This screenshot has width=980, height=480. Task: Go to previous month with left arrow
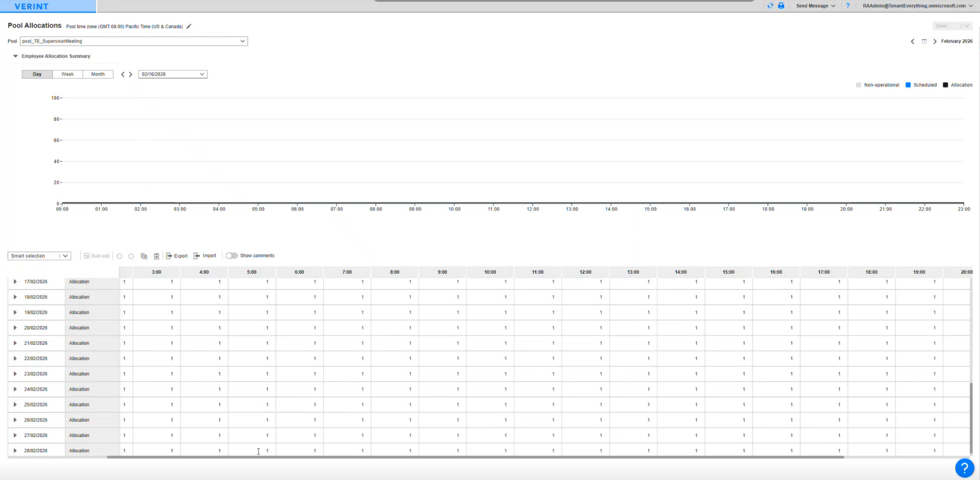point(912,41)
